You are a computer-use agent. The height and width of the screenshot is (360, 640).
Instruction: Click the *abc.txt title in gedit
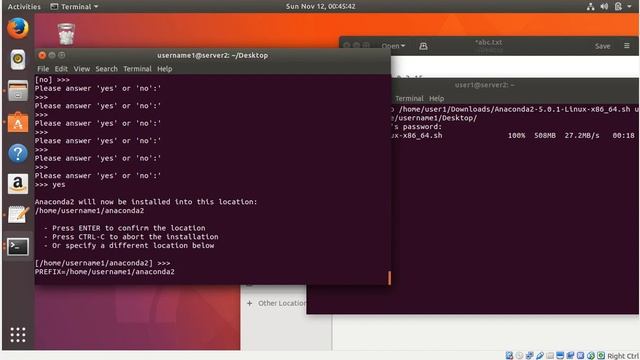point(489,42)
